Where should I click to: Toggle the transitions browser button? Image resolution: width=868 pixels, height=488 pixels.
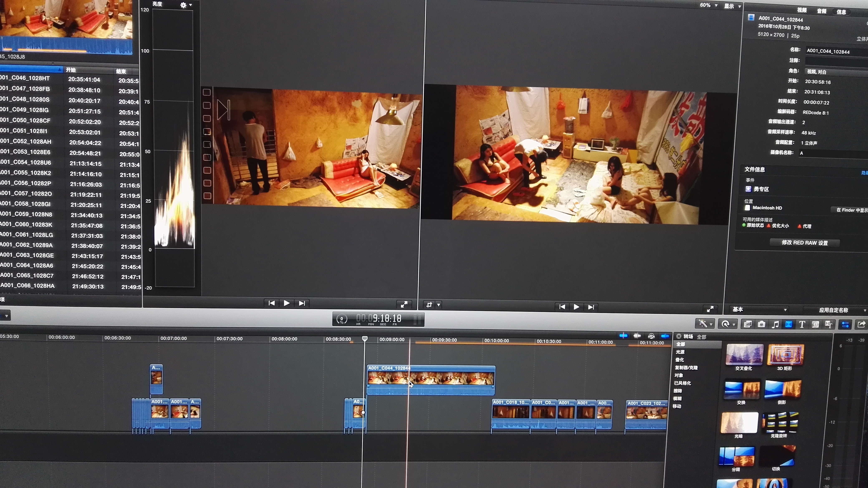click(x=789, y=324)
